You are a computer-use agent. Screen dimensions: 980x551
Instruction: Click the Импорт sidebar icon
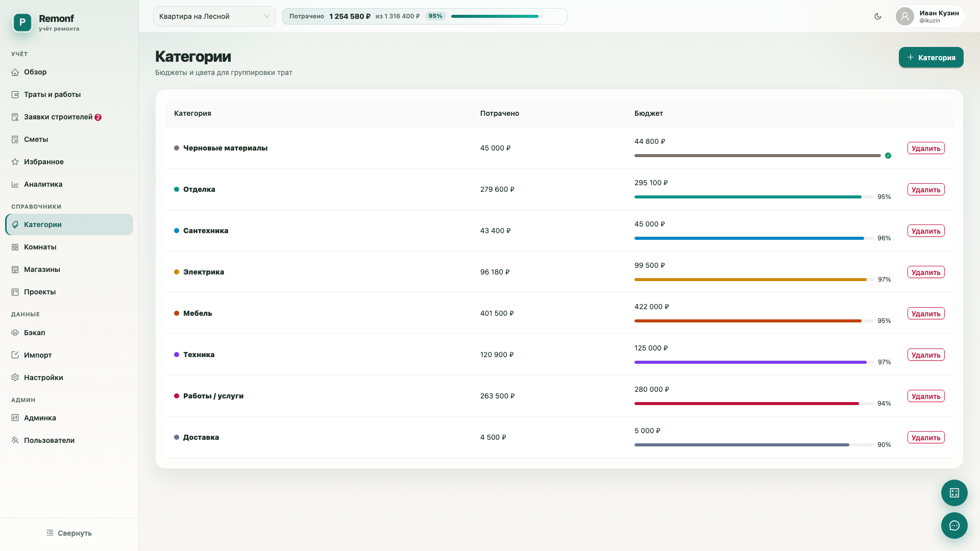(x=15, y=355)
